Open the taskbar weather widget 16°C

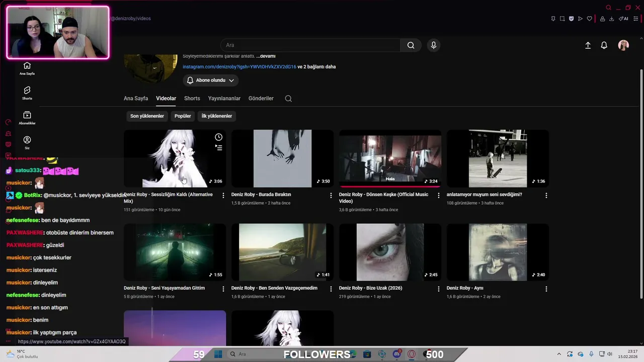point(23,354)
